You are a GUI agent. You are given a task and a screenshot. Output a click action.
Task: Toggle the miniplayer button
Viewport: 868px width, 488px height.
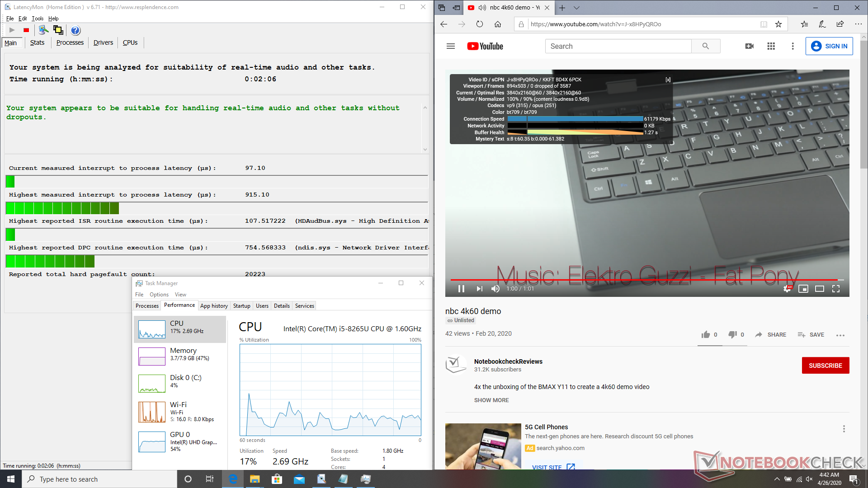(x=803, y=289)
